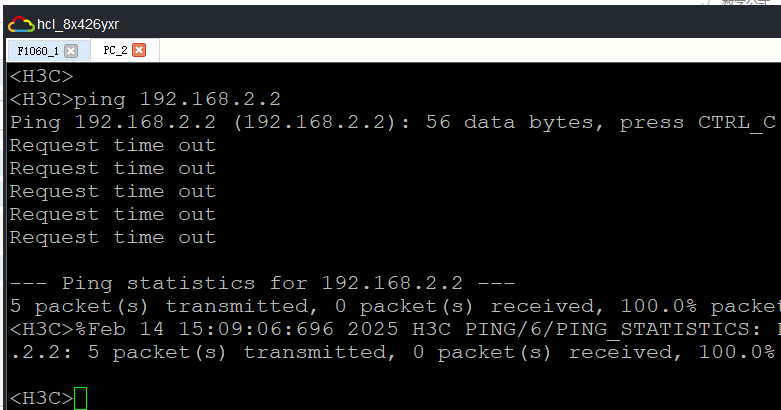Click the second 'Request time out' line

pos(113,168)
